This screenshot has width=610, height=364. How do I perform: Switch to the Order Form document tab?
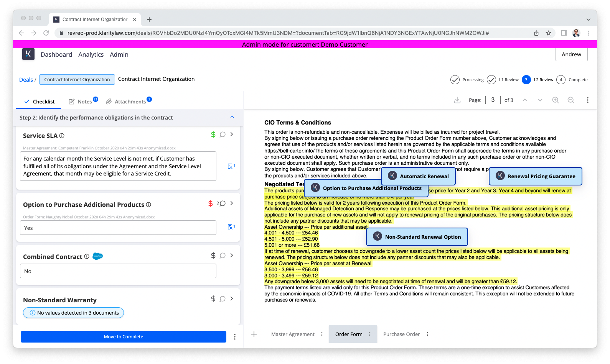pos(349,334)
